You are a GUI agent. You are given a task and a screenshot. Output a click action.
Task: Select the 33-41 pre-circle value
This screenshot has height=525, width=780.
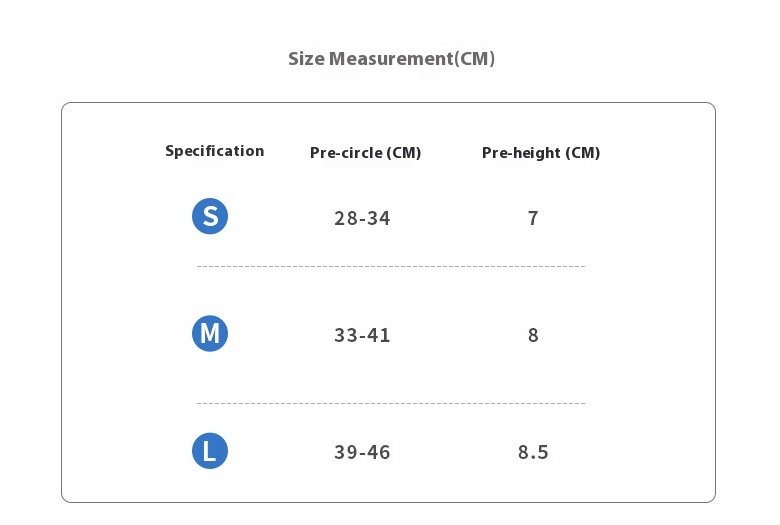362,335
